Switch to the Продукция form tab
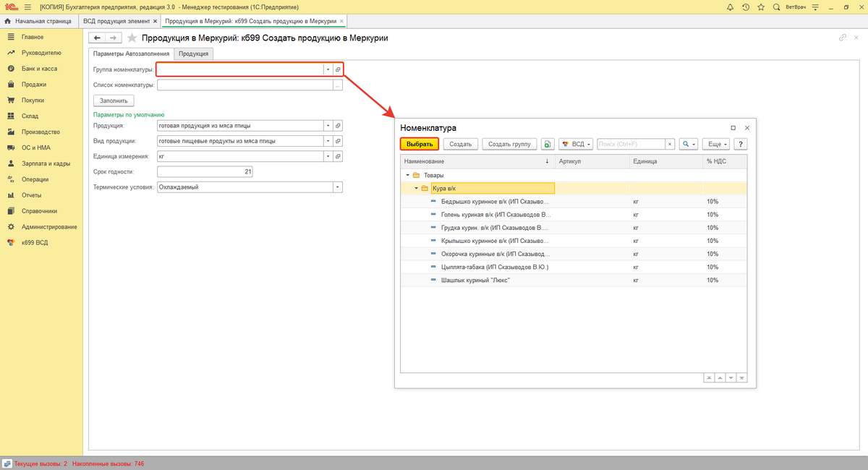 pos(194,54)
